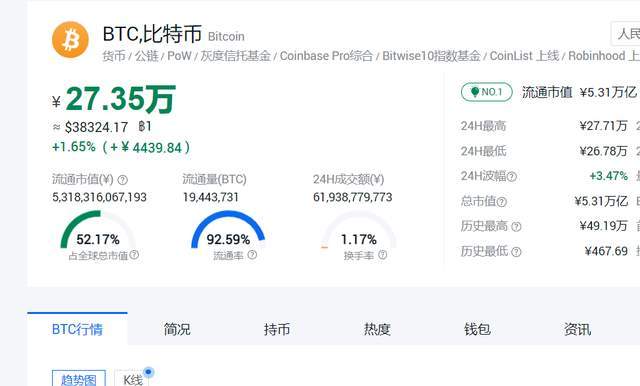Open help icon beside 占全球总市值
This screenshot has height=386, width=640.
[134, 255]
